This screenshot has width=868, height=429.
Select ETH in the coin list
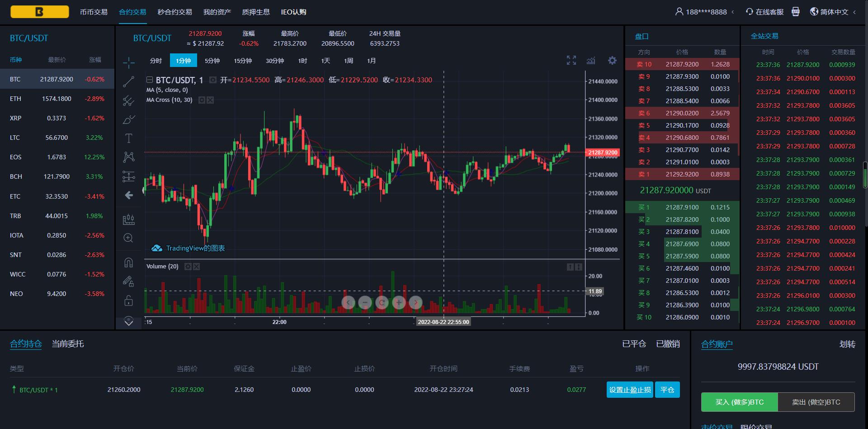57,99
